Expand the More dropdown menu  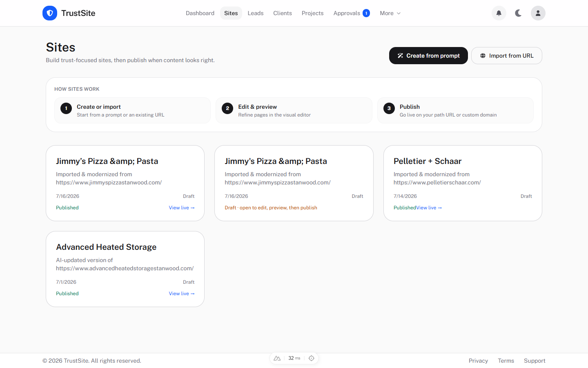coord(390,13)
